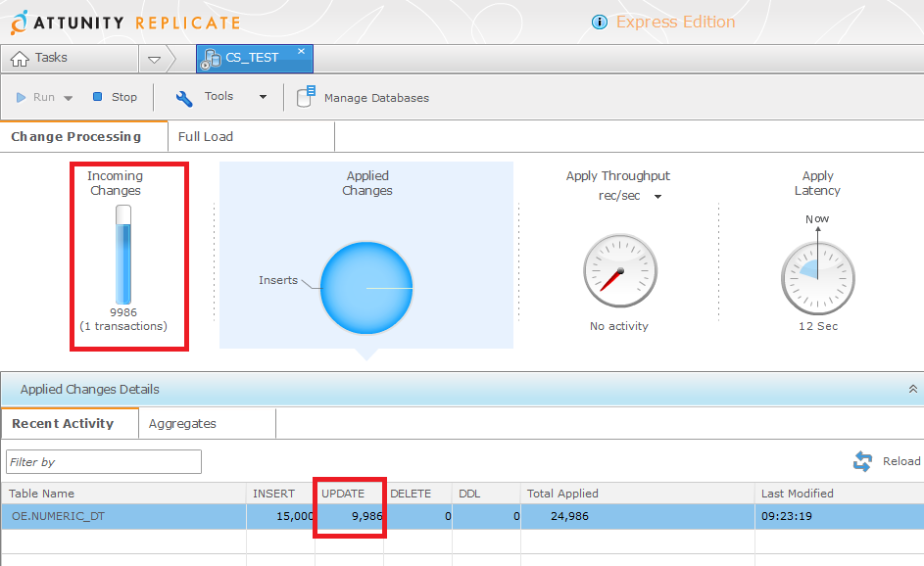Sort by the Last Modified column header
Viewport: 924px width, 566px height.
tap(839, 494)
